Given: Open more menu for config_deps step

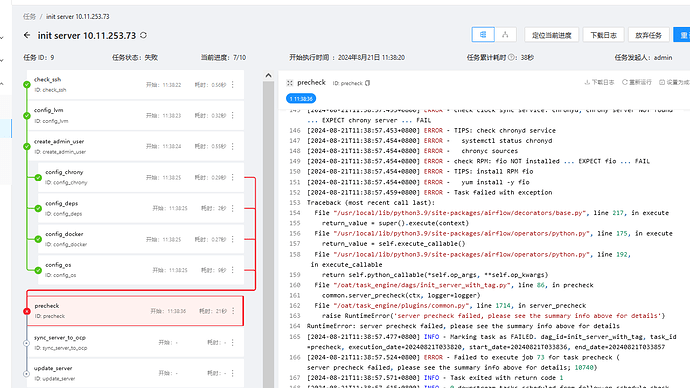Looking at the screenshot, I should (x=233, y=208).
